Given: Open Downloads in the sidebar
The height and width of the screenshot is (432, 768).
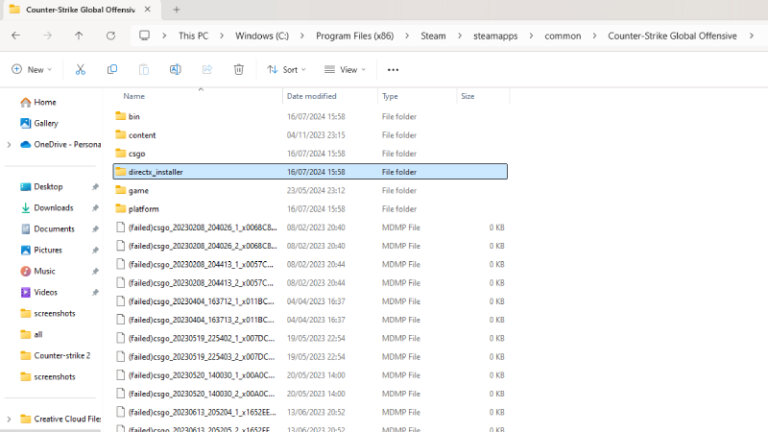Looking at the screenshot, I should 53,208.
